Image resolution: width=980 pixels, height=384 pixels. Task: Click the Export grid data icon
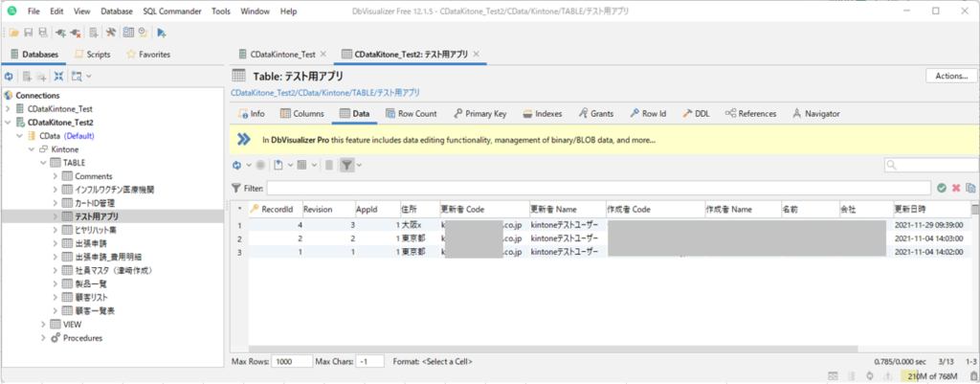click(278, 165)
